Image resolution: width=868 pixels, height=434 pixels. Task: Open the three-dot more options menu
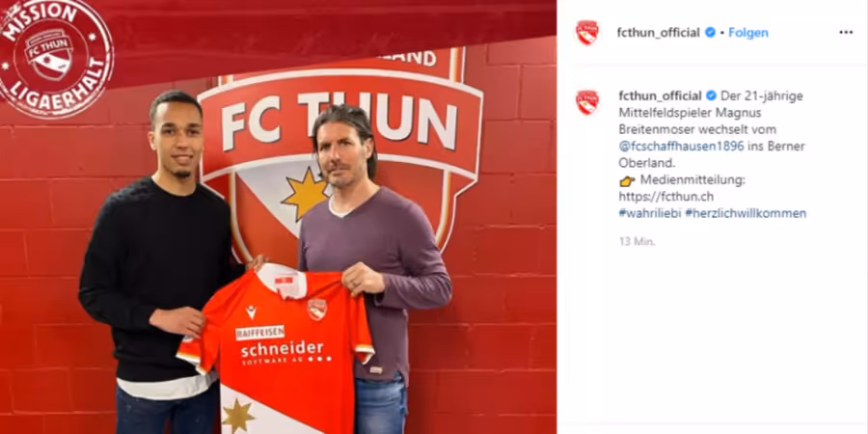pos(846,33)
